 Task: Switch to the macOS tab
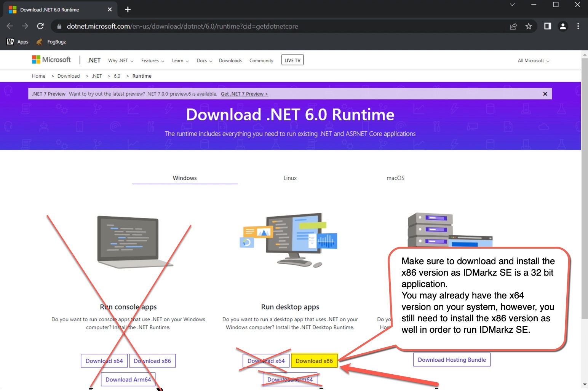pyautogui.click(x=395, y=178)
